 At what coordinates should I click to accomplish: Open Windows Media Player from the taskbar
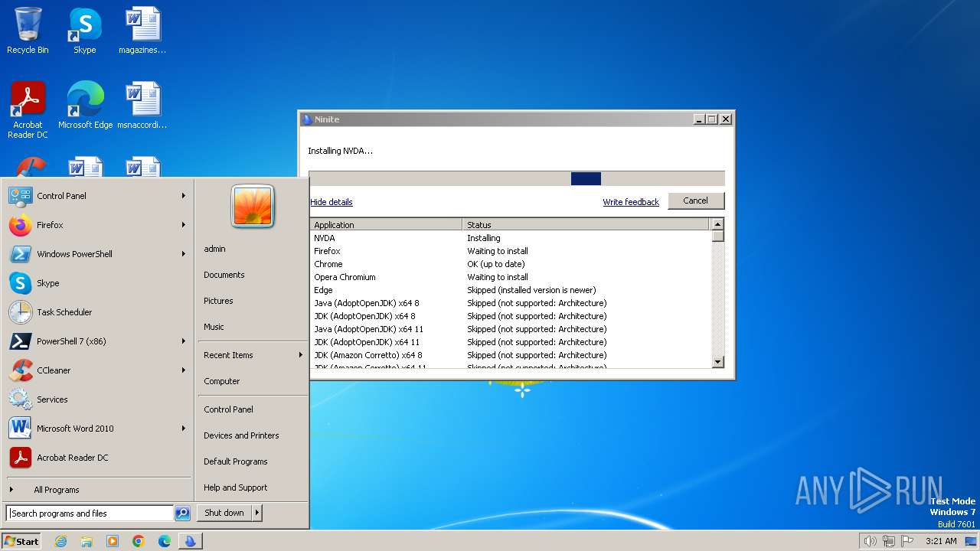113,541
